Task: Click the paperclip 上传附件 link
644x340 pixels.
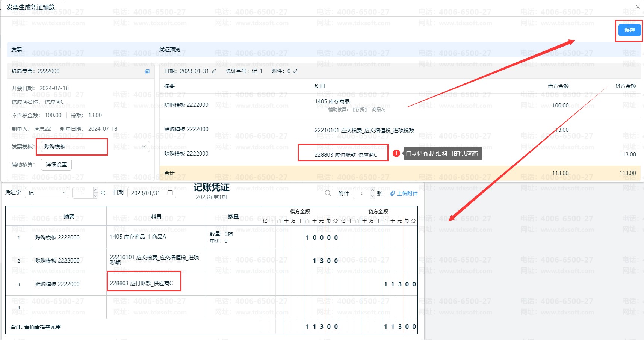Action: pyautogui.click(x=404, y=193)
